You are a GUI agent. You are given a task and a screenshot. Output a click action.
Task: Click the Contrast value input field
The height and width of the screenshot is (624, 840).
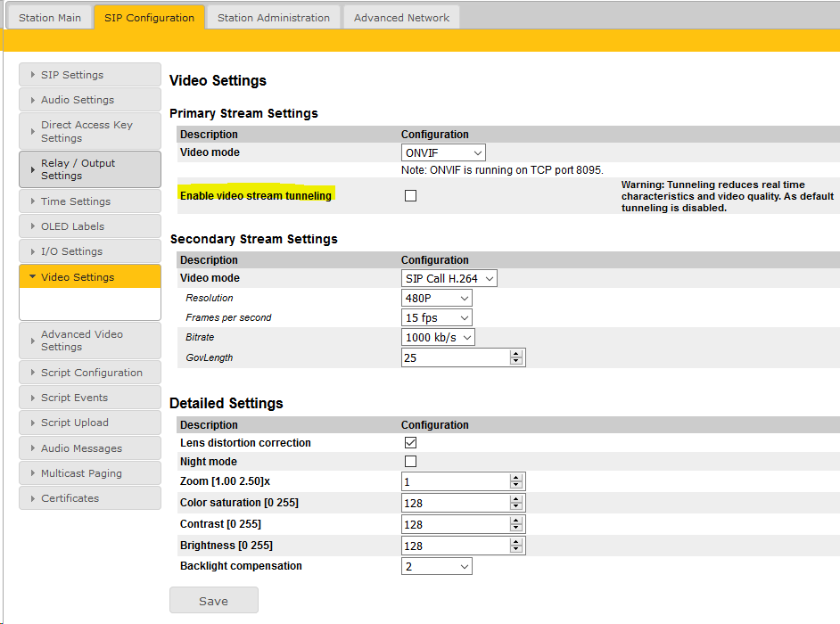click(x=455, y=524)
